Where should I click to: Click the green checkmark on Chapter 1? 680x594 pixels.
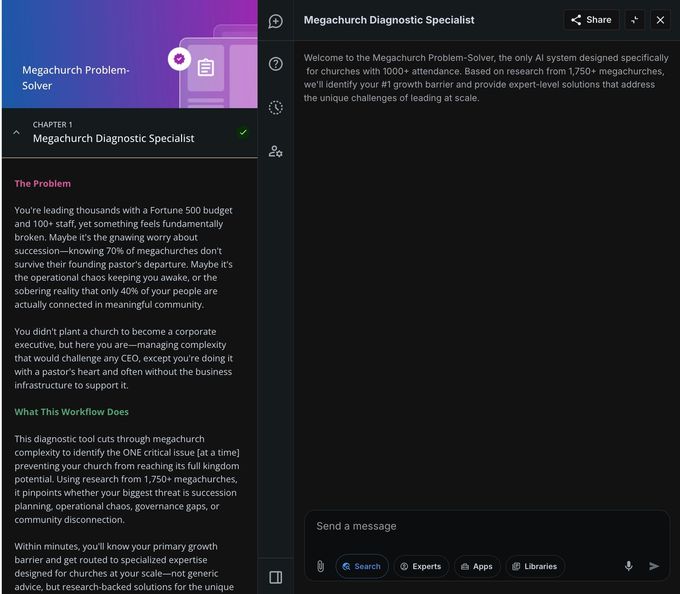coord(243,132)
